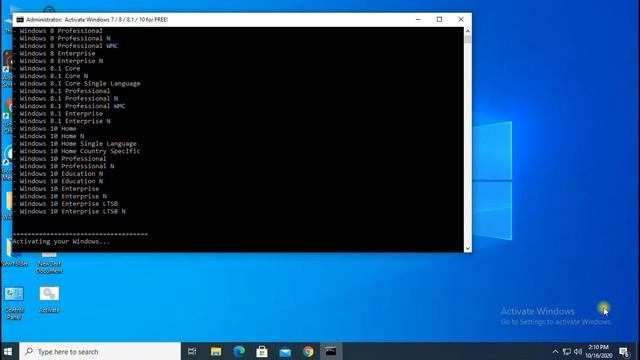Maximize the Activate Windows command window
The width and height of the screenshot is (640, 360).
pyautogui.click(x=440, y=20)
